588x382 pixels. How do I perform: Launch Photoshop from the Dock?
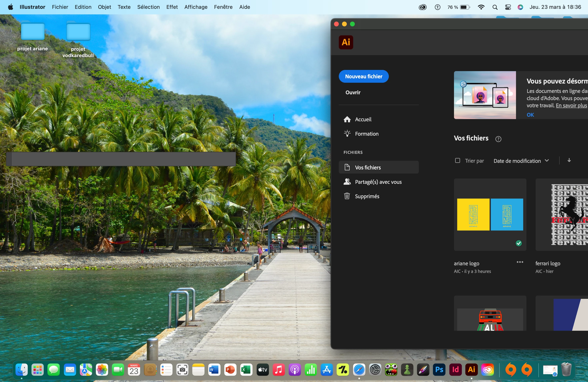click(439, 369)
